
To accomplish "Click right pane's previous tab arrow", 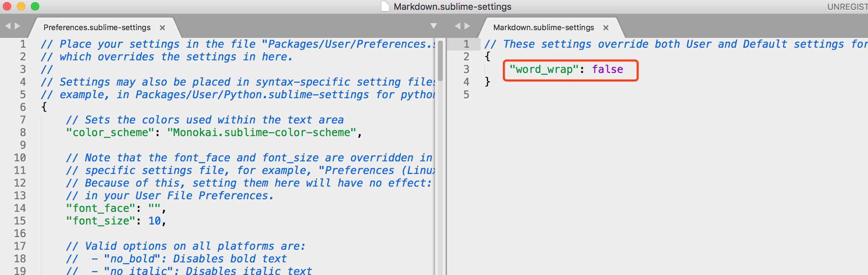I will tap(457, 26).
